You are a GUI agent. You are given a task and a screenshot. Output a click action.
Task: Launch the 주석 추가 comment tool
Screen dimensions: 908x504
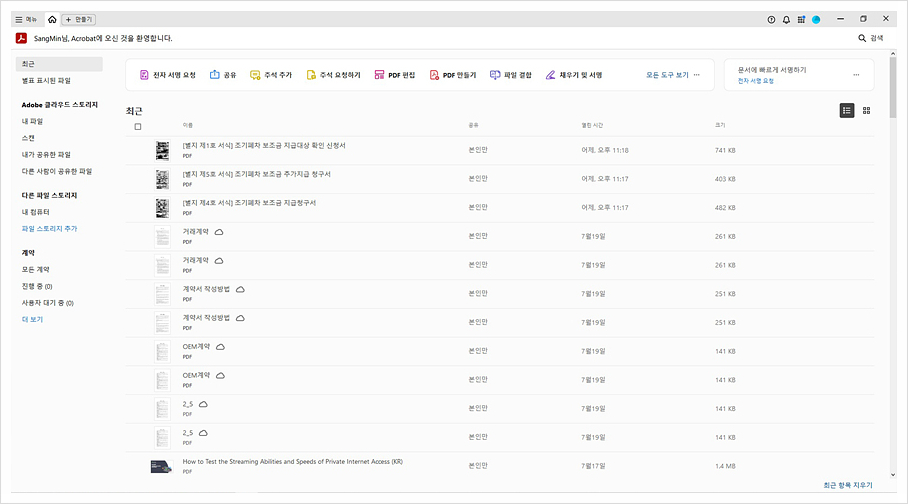(271, 75)
